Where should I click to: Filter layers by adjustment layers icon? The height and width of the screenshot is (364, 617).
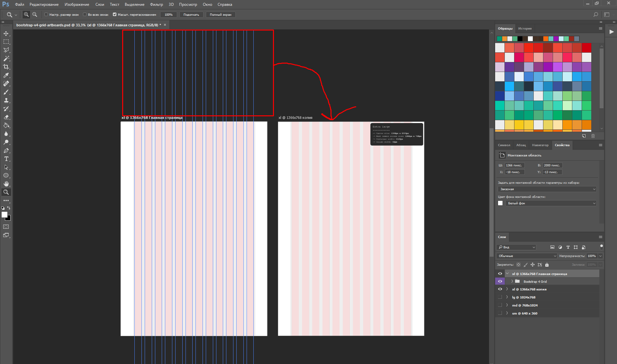pos(560,247)
